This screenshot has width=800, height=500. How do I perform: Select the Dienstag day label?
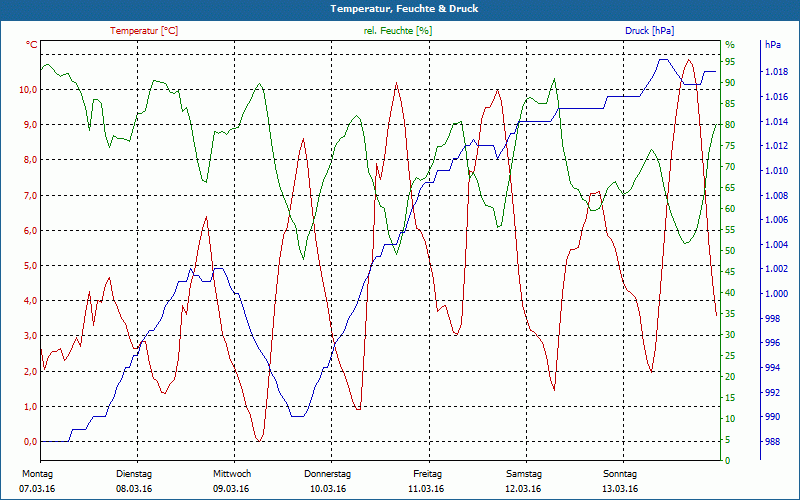[134, 474]
